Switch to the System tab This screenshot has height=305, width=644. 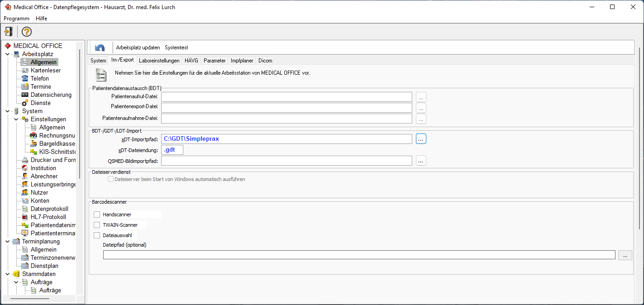point(98,60)
